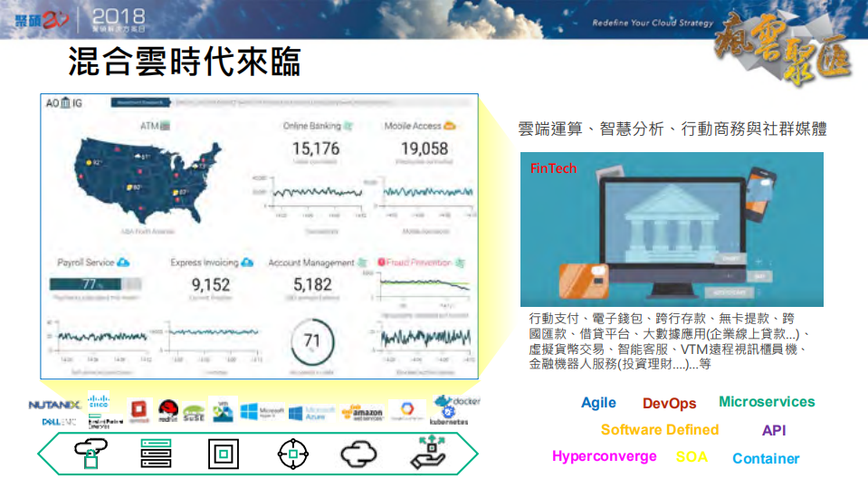Click the Agile keyword
The height and width of the screenshot is (488, 868).
pos(598,403)
